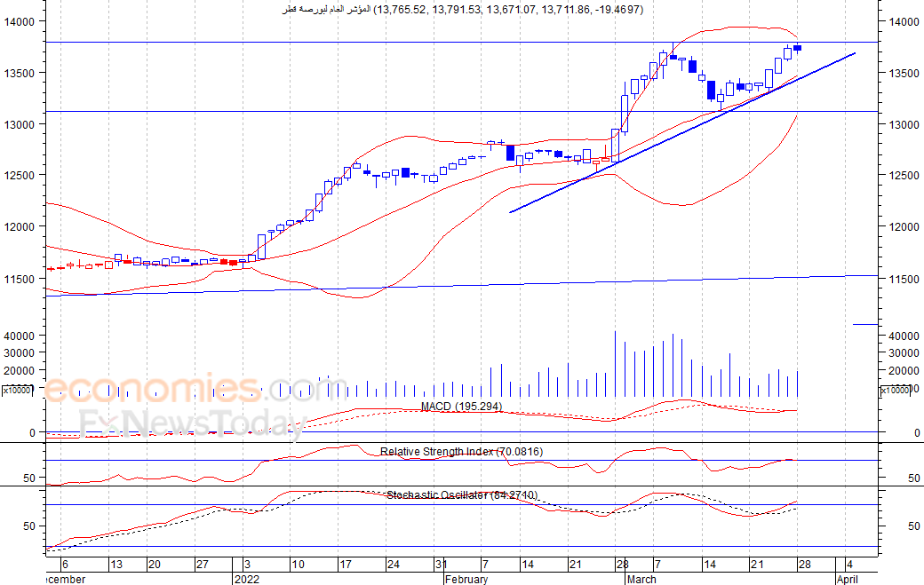Click the last candlestick near 13700
924x585 pixels.
pyautogui.click(x=797, y=48)
